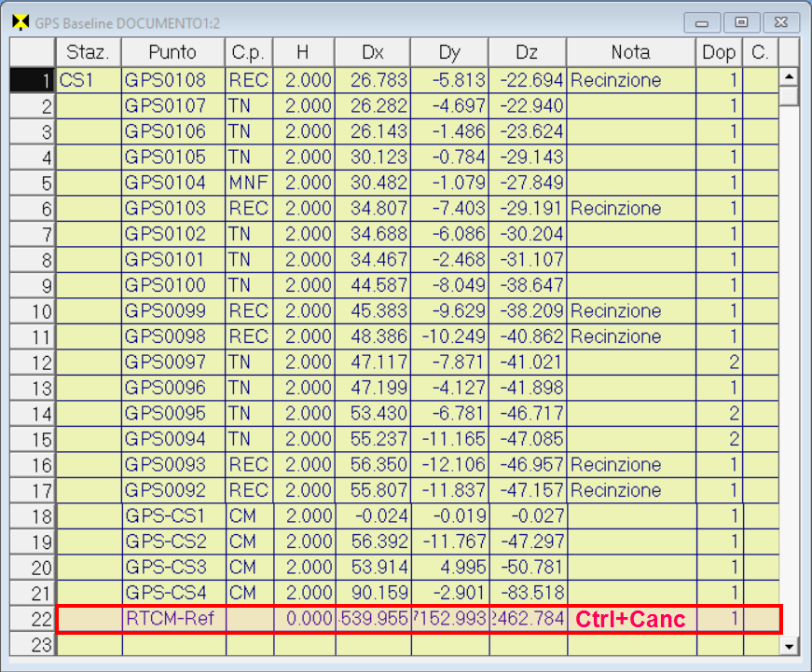Close the GPS Baseline document window
The width and height of the screenshot is (812, 672).
click(x=781, y=21)
